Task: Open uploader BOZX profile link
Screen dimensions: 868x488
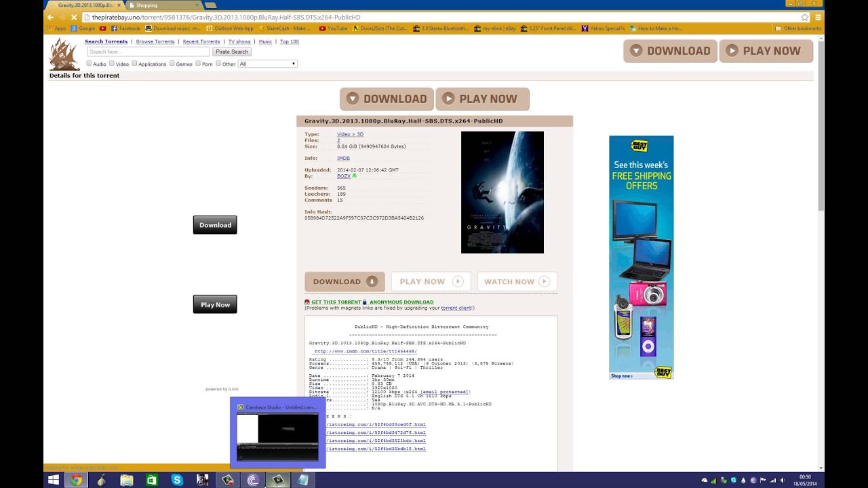Action: click(344, 176)
